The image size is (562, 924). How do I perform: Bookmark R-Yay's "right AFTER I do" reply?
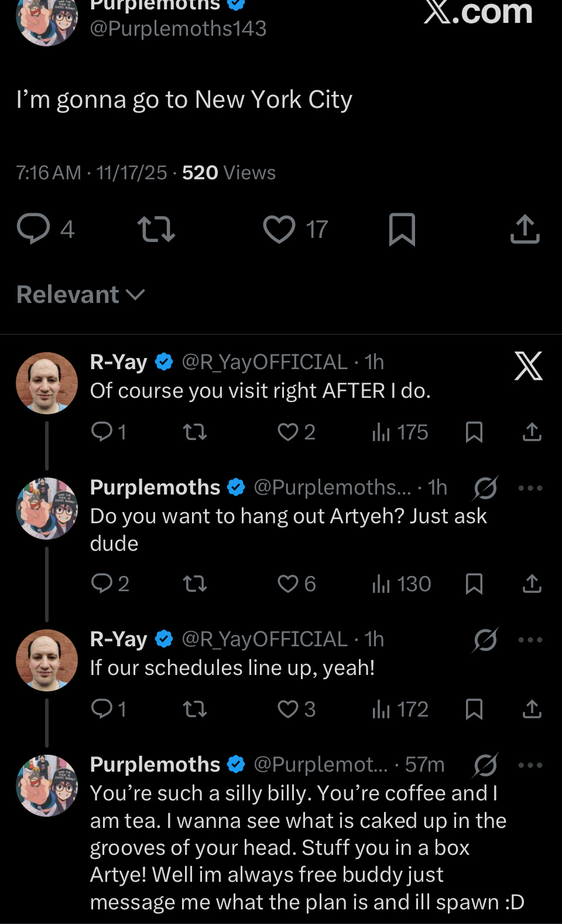(x=474, y=432)
